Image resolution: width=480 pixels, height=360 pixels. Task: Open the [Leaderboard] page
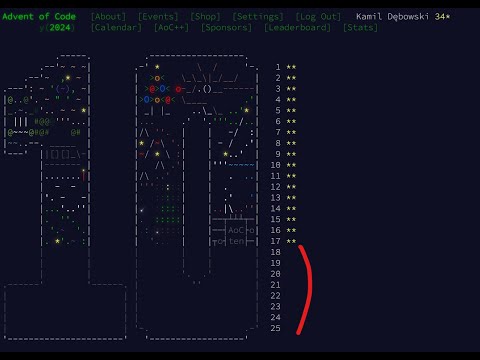tap(297, 27)
